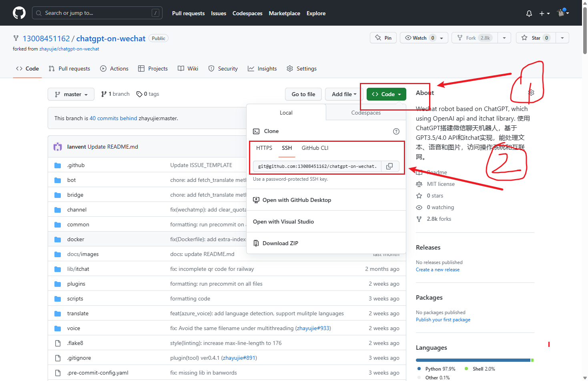Toggle the green Code dropdown button

tap(386, 94)
